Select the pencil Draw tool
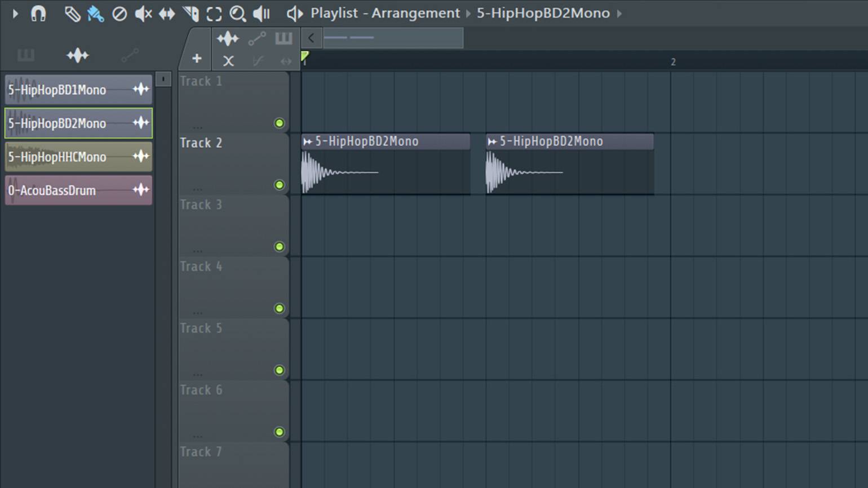Image resolution: width=868 pixels, height=488 pixels. tap(72, 14)
